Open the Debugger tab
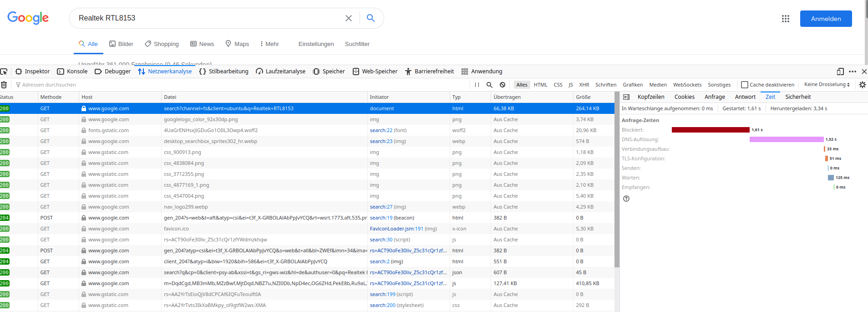This screenshot has width=868, height=312. [x=112, y=72]
